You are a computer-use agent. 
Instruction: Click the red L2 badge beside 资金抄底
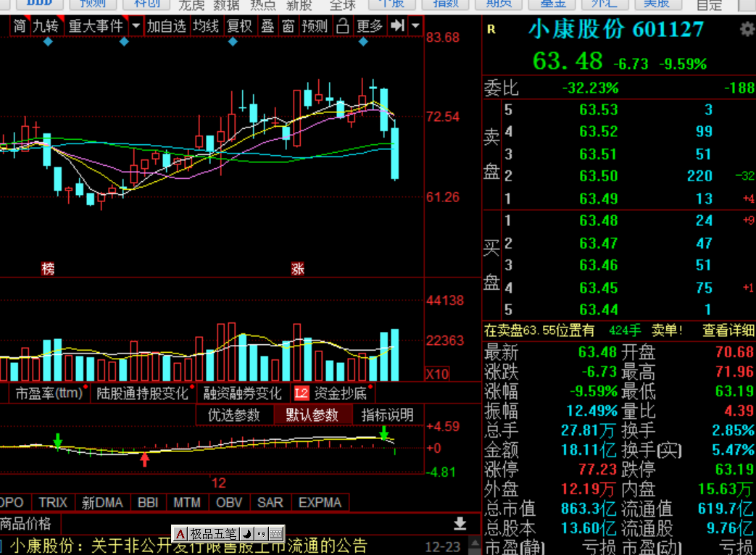coord(302,393)
